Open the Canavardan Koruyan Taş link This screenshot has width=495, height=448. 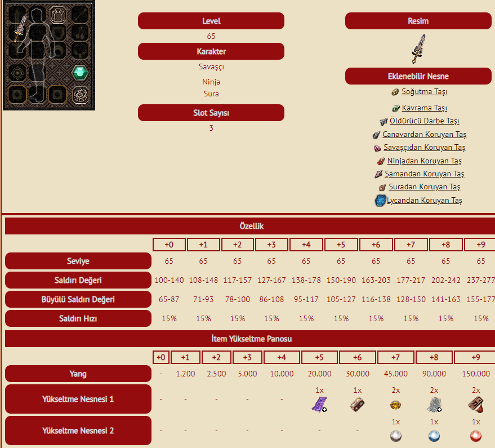[424, 135]
